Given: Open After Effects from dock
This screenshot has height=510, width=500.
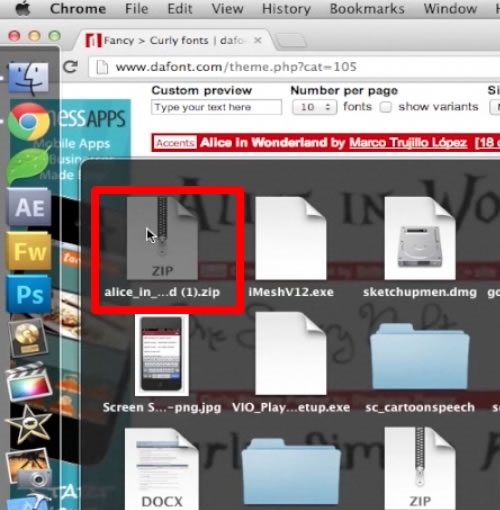Looking at the screenshot, I should [x=29, y=207].
